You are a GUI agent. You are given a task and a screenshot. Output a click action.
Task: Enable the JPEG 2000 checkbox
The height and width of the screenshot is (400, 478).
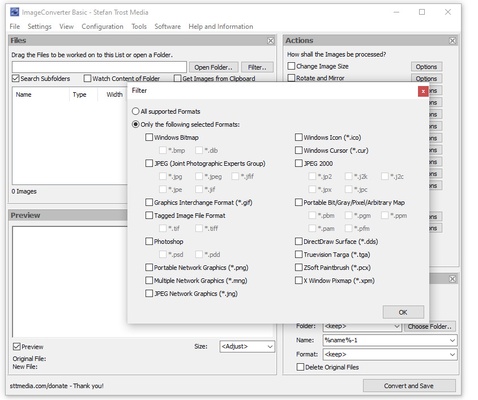(298, 163)
